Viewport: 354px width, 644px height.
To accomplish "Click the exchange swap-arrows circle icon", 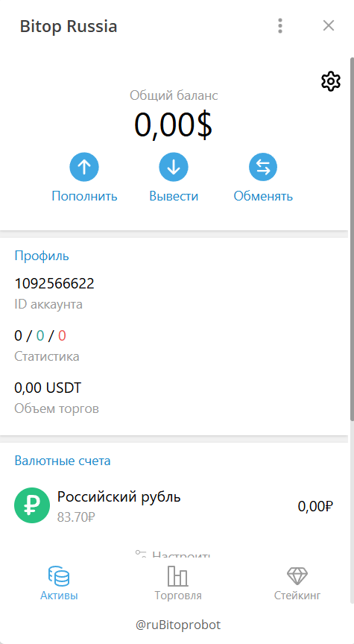I will point(263,167).
